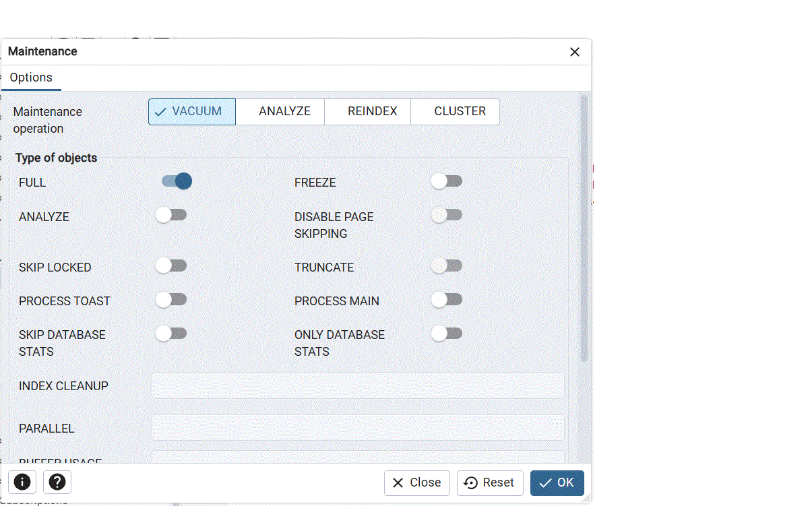The image size is (812, 529).
Task: Turn on SKIP LOCKED
Action: click(x=171, y=266)
